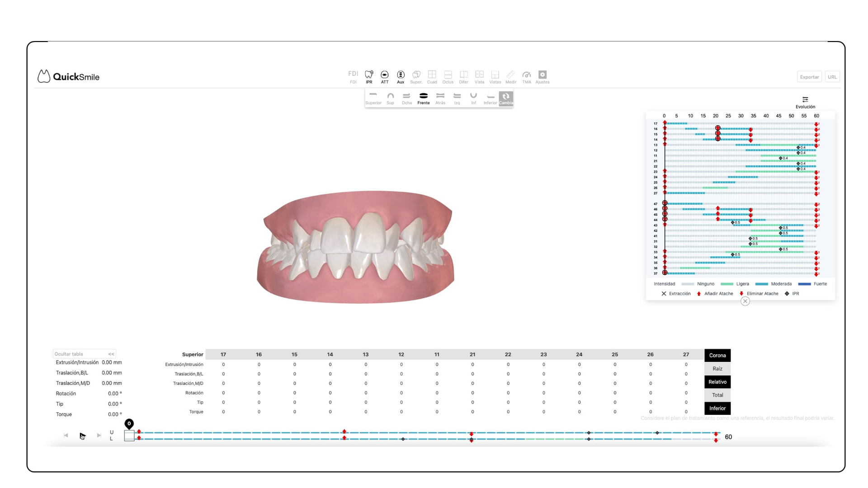Select tooth 27 column header
Image resolution: width=868 pixels, height=488 pixels.
click(x=686, y=355)
